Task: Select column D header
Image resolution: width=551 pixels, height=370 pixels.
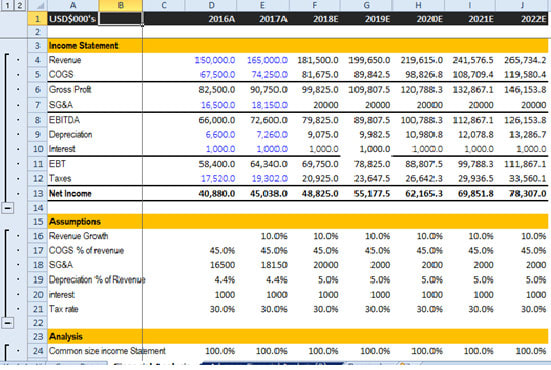Action: (211, 5)
